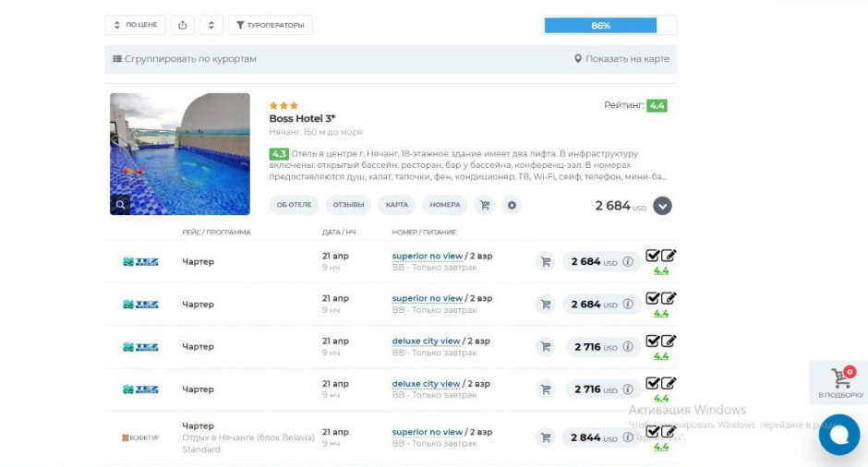Open the ПО ЦЕНЕ sort dropdown
This screenshot has height=467, width=868.
tap(135, 25)
